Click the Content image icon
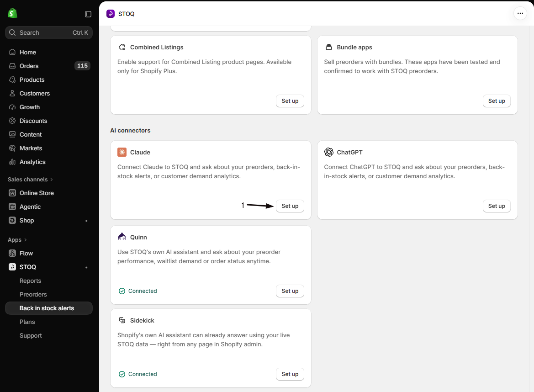The image size is (534, 392). [12, 134]
